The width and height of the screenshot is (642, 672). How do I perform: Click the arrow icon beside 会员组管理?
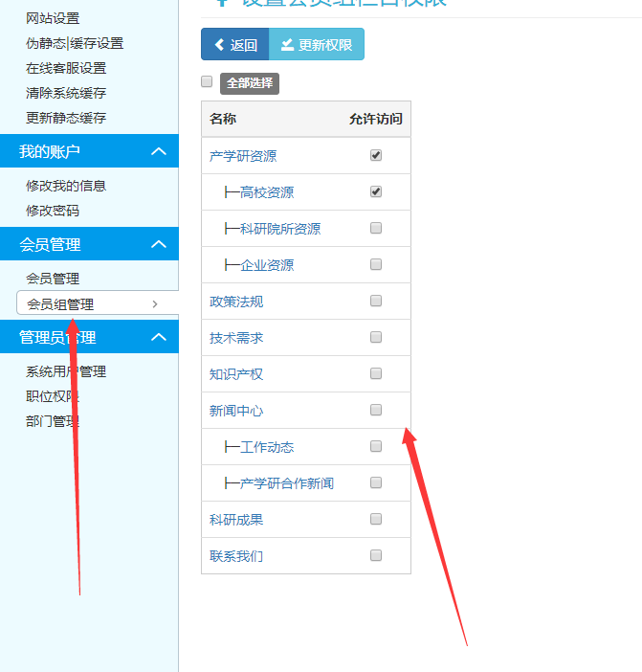[155, 304]
